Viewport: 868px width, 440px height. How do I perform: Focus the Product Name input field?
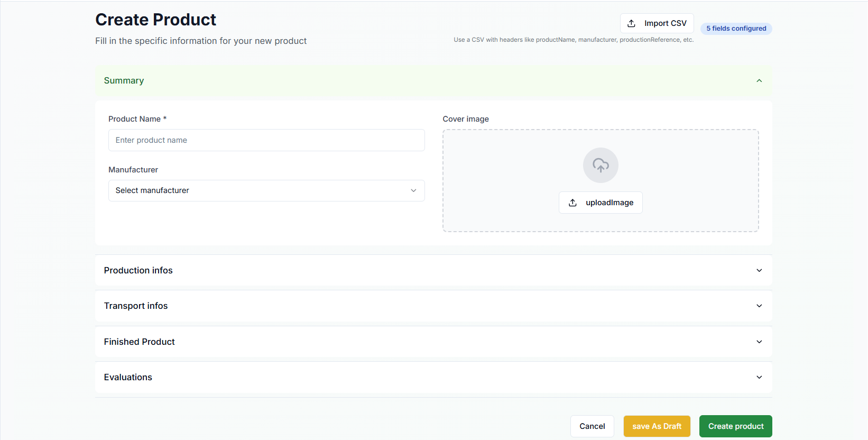(x=266, y=140)
